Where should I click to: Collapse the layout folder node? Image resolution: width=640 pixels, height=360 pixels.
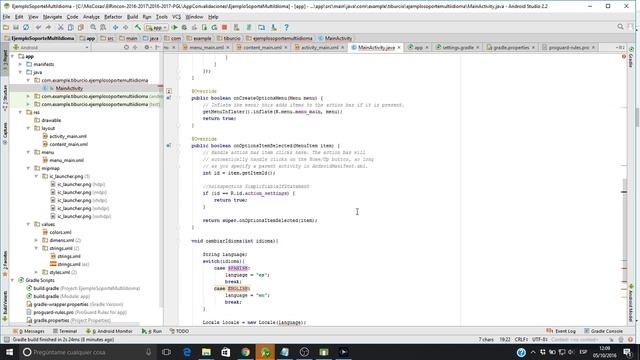28,128
